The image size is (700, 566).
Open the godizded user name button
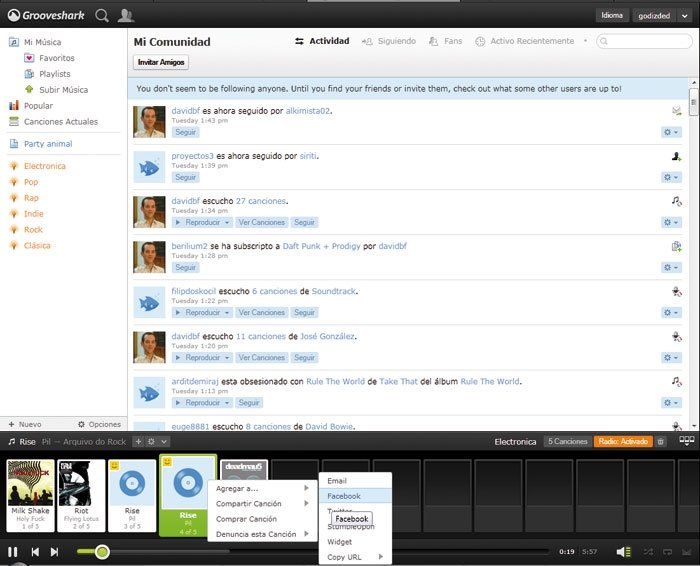click(x=654, y=16)
